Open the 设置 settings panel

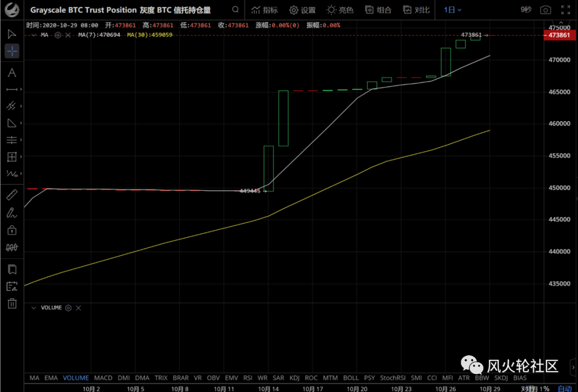click(302, 10)
